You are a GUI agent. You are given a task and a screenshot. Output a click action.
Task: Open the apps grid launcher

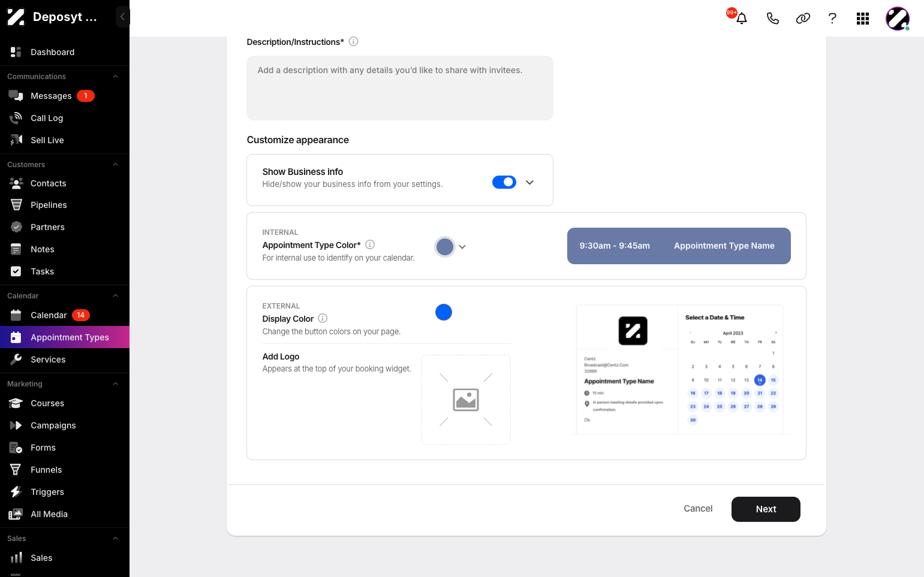coord(863,19)
